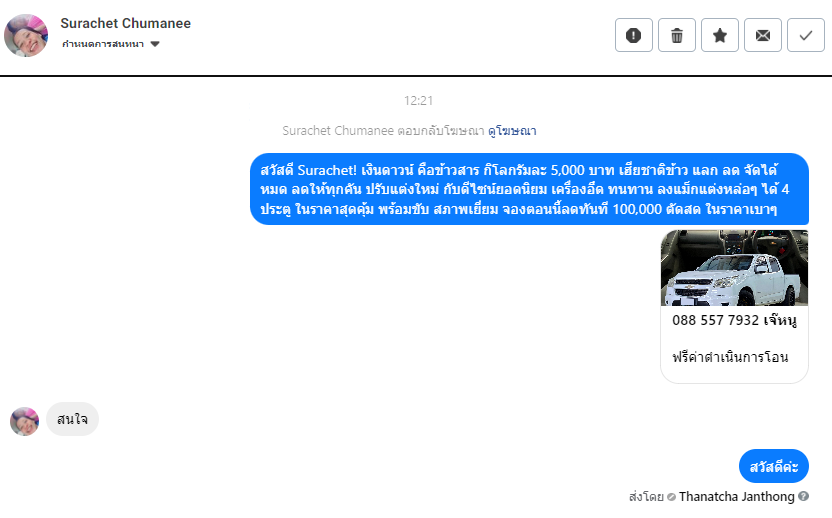The height and width of the screenshot is (518, 832).
Task: Mark conversation unread with envelope icon
Action: (762, 36)
